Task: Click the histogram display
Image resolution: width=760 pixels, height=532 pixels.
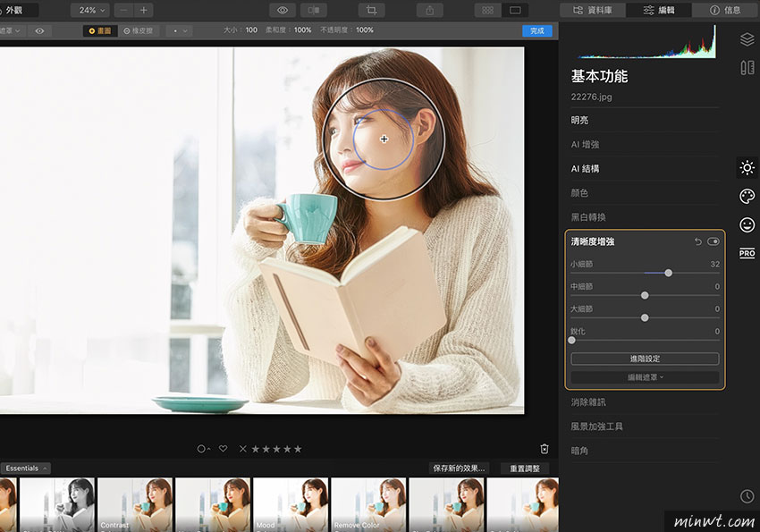Action: [646, 42]
